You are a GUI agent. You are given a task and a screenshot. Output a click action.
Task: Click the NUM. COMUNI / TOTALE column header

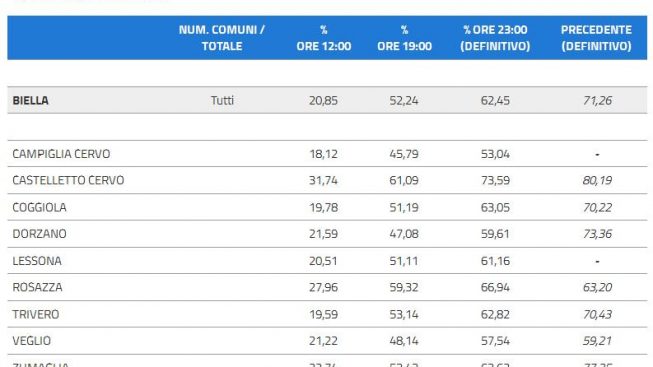click(x=222, y=38)
